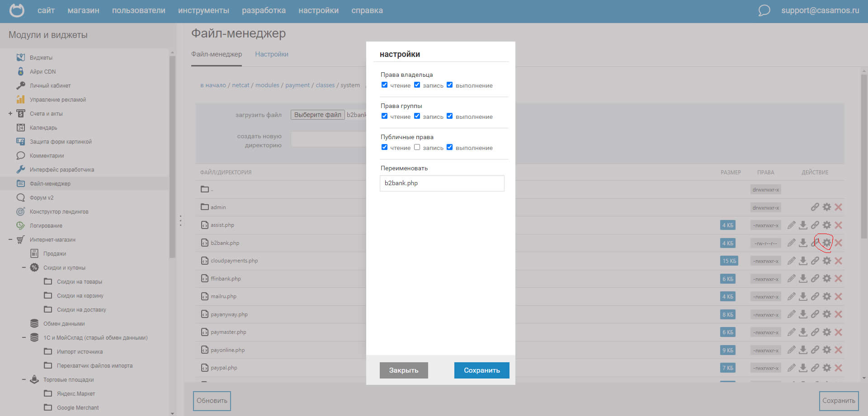
Task: Open the разработка top menu
Action: tap(264, 10)
